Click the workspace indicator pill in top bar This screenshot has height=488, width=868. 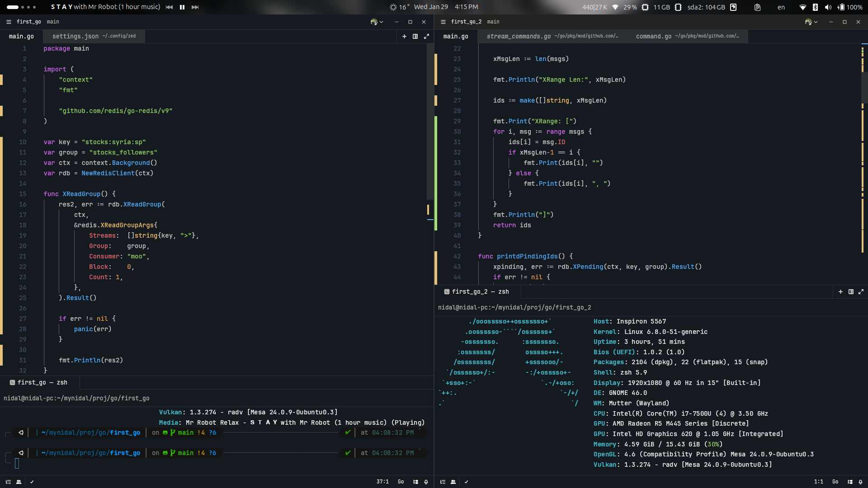pyautogui.click(x=13, y=7)
